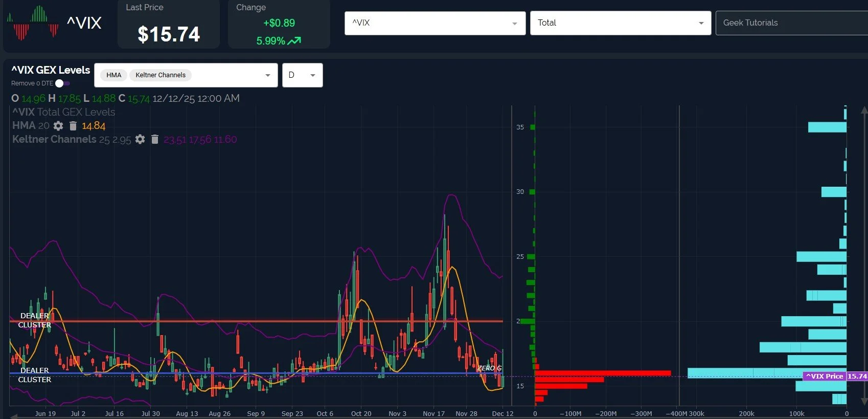Click the ^VIX GEX Levels heading
Viewport: 868px width, 419px height.
(x=51, y=70)
